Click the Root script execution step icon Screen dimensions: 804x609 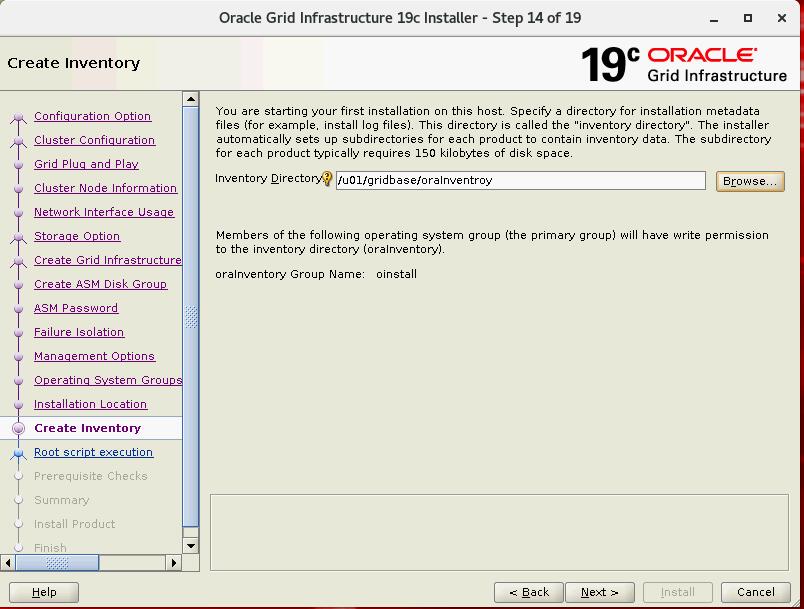tap(17, 453)
